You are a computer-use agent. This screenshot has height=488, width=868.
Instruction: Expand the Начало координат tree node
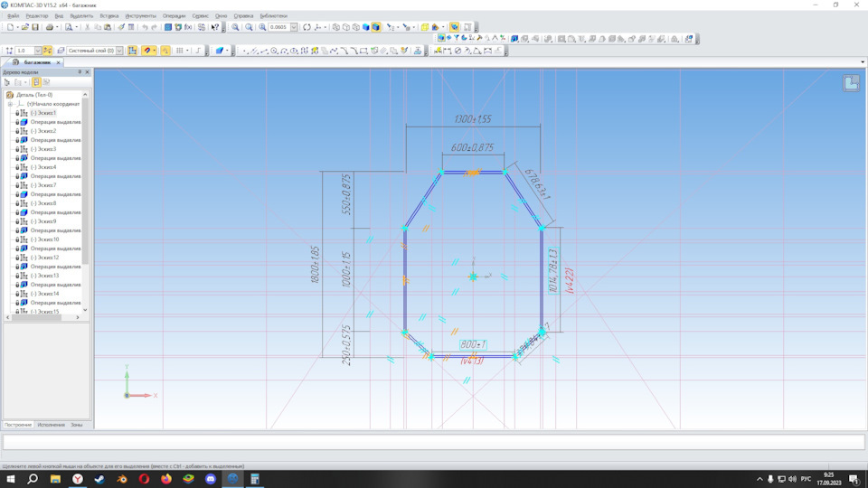coord(10,104)
